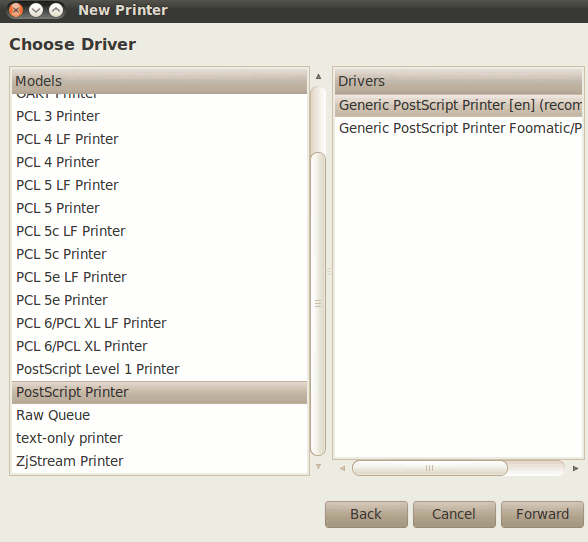Choose PCL 4 Printer in Models list
This screenshot has width=588, height=542.
click(x=159, y=162)
